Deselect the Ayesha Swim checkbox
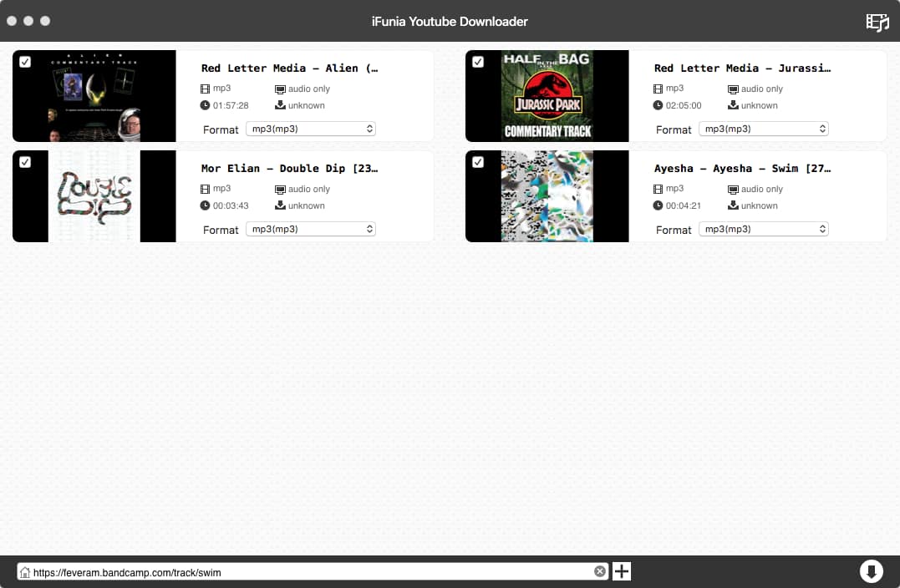900x588 pixels. coord(477,161)
